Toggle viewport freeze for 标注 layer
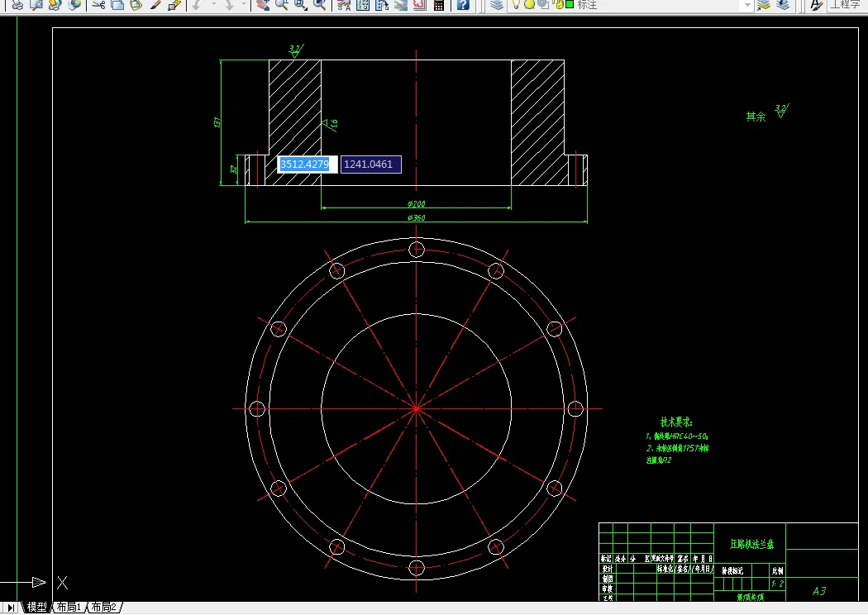The width and height of the screenshot is (868, 615). [543, 4]
